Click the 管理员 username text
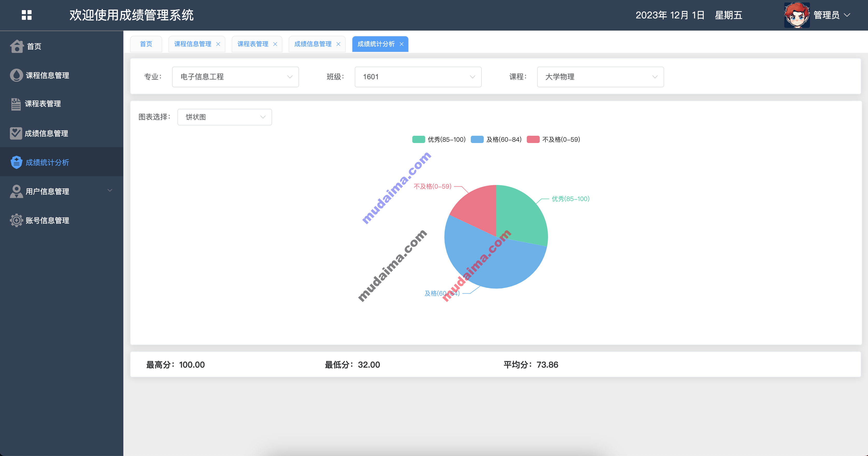Screen dimensions: 868x456 [826, 15]
